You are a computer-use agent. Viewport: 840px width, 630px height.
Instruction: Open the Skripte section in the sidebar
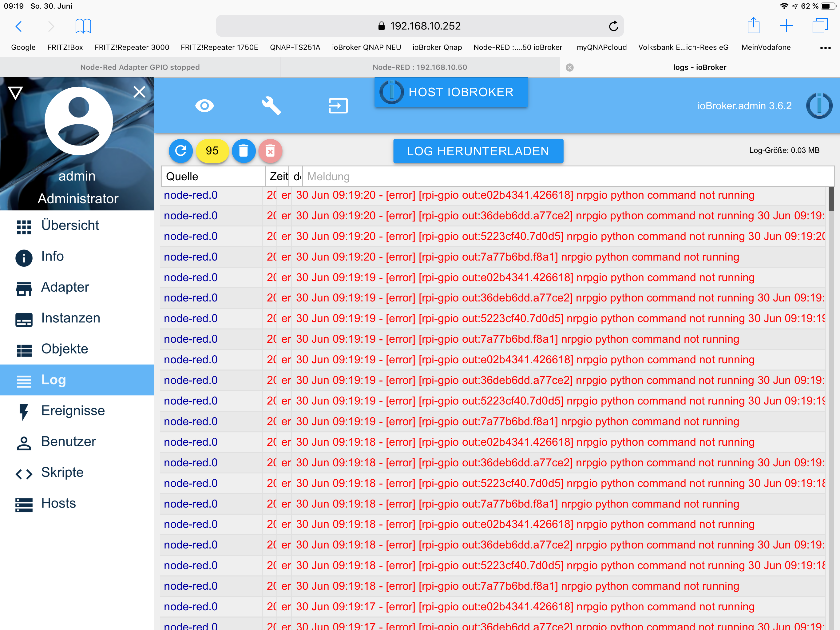pos(62,472)
